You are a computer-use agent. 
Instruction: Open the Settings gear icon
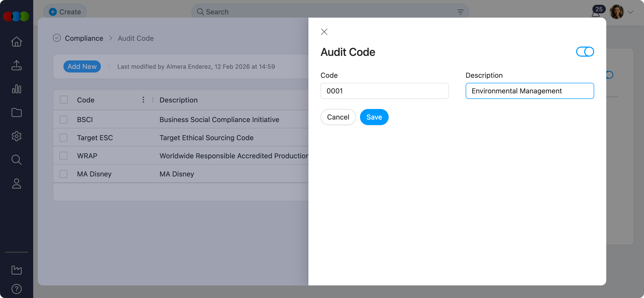(x=16, y=136)
